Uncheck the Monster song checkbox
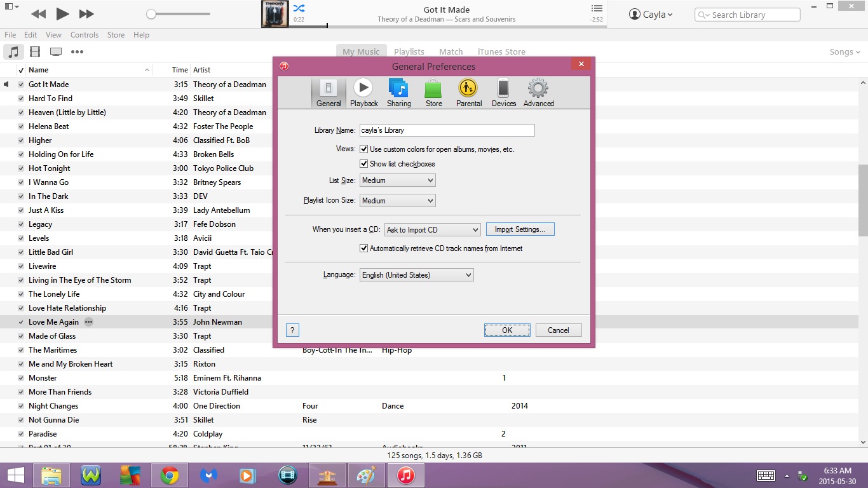This screenshot has width=868, height=488. tap(21, 378)
